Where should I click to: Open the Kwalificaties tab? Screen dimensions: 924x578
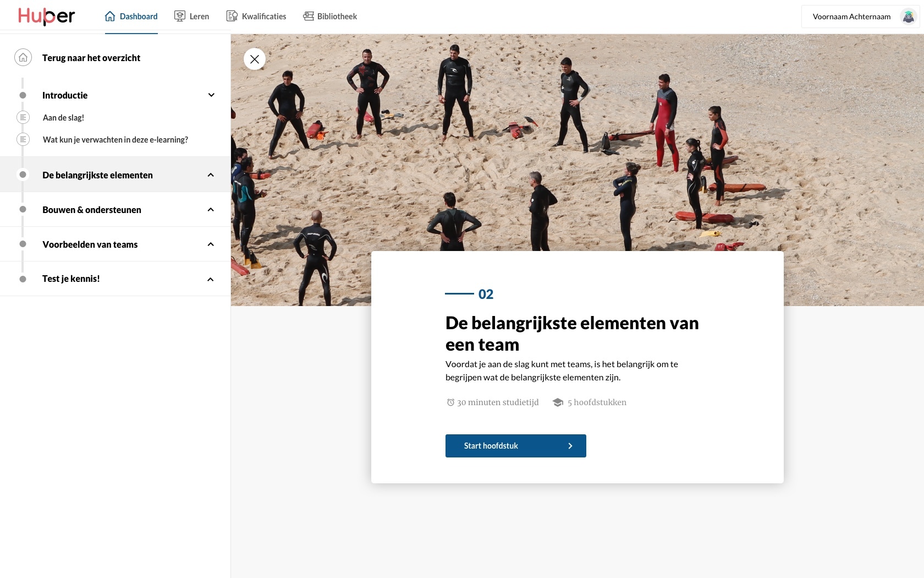[x=256, y=17]
